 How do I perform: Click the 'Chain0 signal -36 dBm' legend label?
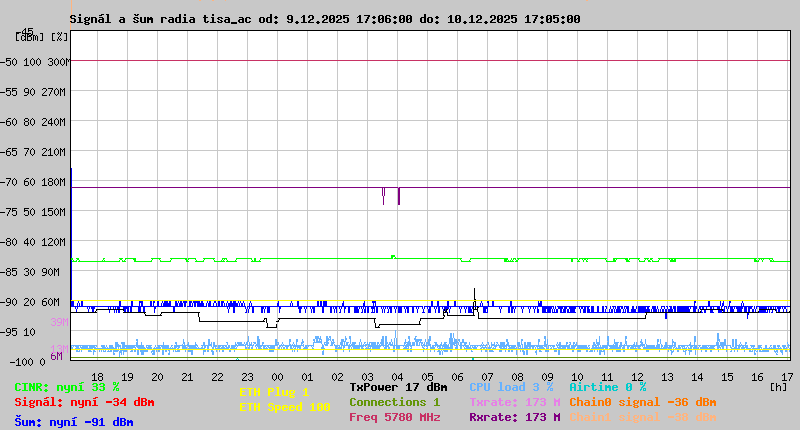click(x=643, y=402)
